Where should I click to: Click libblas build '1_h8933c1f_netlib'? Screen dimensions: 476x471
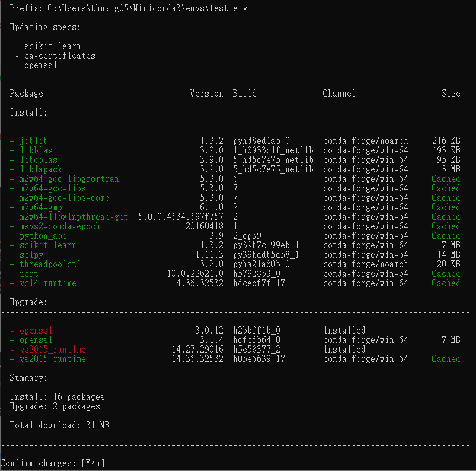point(273,150)
